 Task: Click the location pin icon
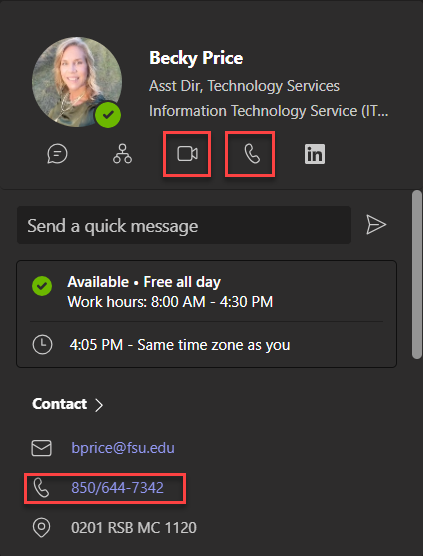pyautogui.click(x=41, y=528)
